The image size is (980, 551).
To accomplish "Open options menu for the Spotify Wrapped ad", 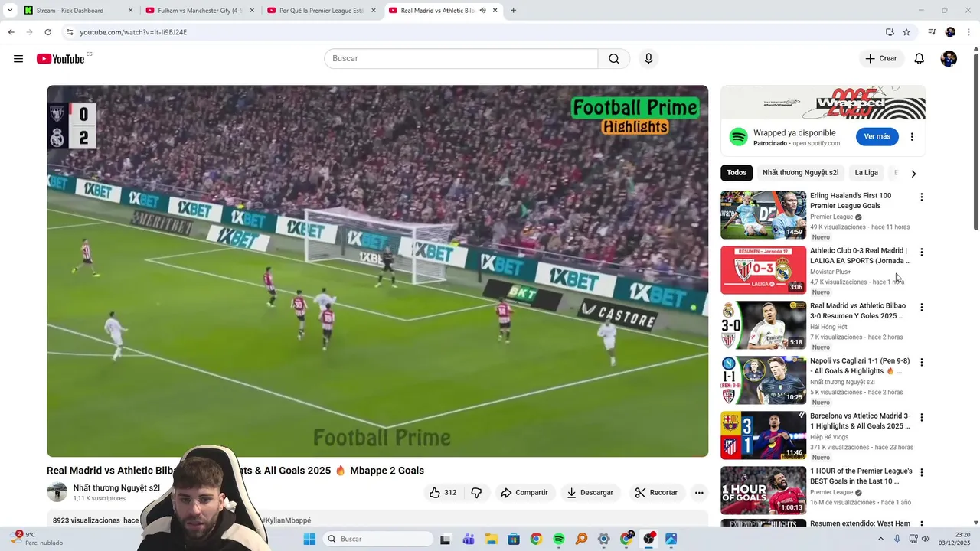I will [912, 137].
